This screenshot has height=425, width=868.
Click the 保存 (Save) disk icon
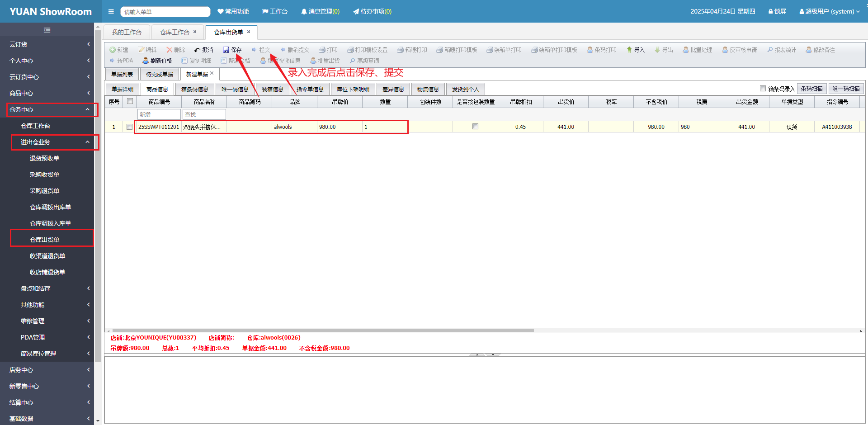point(226,50)
